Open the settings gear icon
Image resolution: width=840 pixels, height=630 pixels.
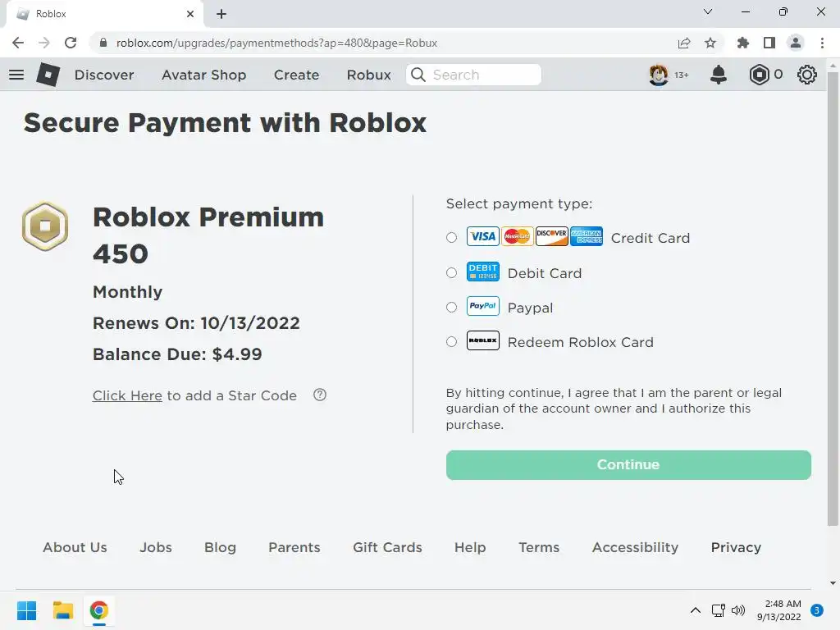coord(807,75)
